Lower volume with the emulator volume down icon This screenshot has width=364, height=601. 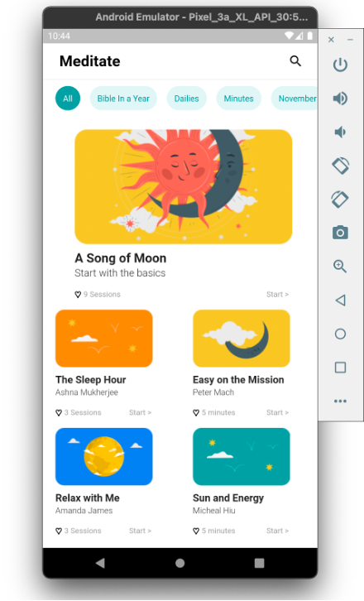pyautogui.click(x=340, y=132)
